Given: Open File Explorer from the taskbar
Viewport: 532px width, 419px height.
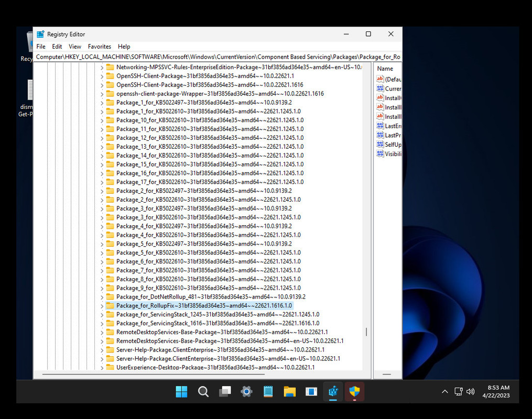Looking at the screenshot, I should pos(290,392).
